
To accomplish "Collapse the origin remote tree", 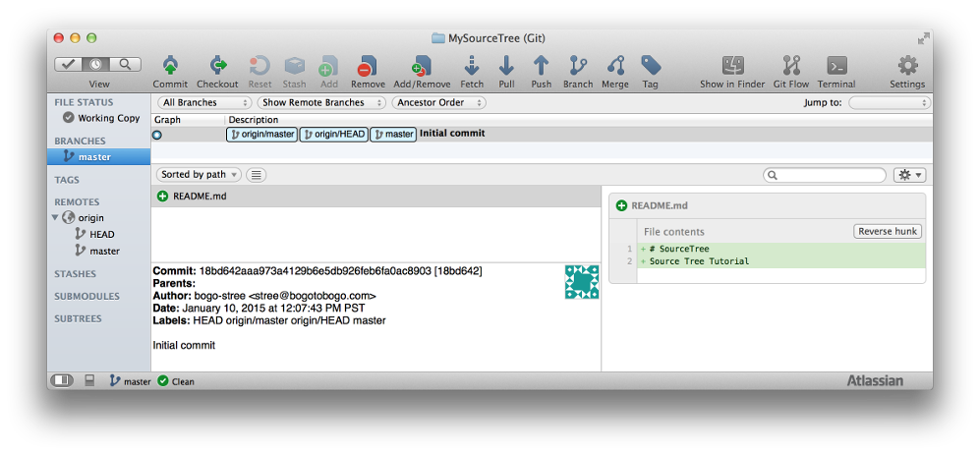I will 56,217.
